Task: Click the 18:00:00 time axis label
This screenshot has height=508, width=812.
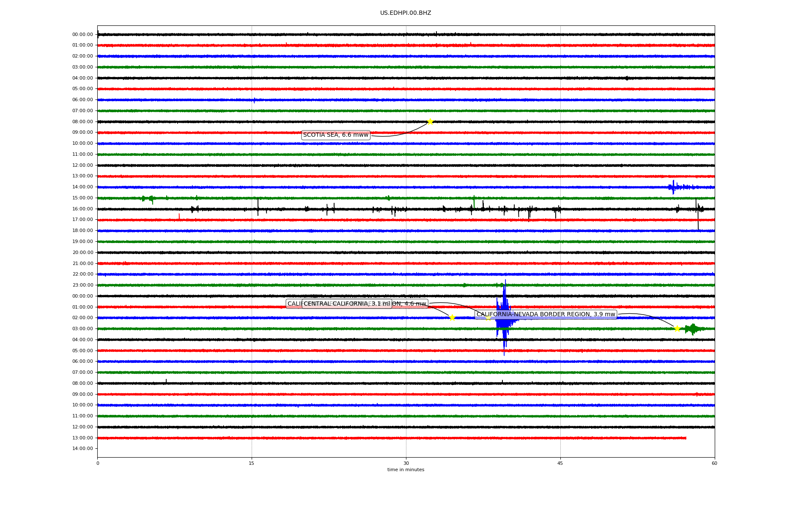Action: pos(82,231)
